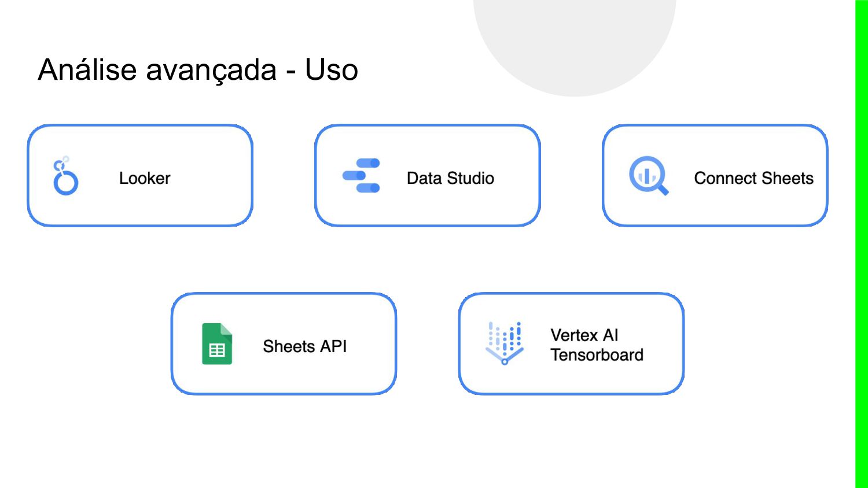868x488 pixels.
Task: Click the word Uso in the title
Action: point(332,70)
